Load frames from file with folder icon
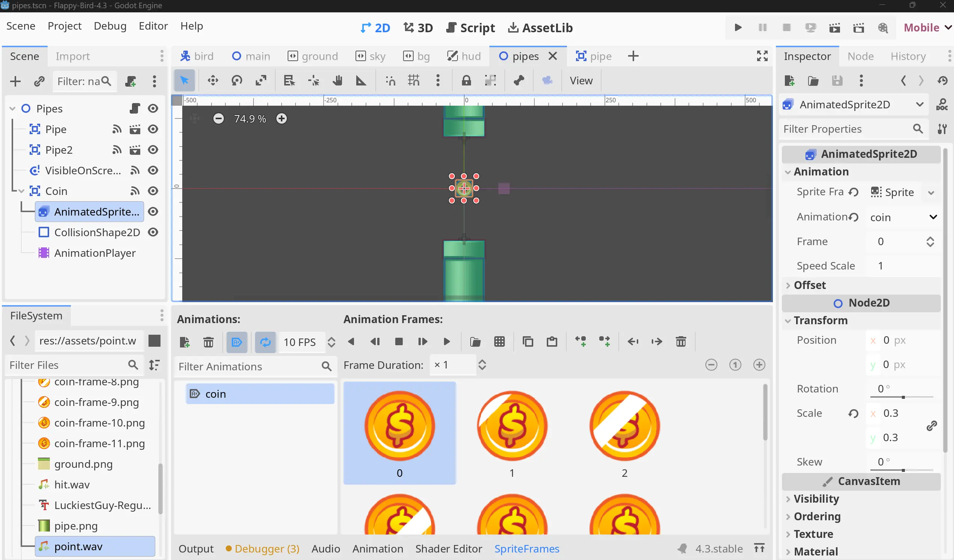This screenshot has width=954, height=560. pos(475,342)
